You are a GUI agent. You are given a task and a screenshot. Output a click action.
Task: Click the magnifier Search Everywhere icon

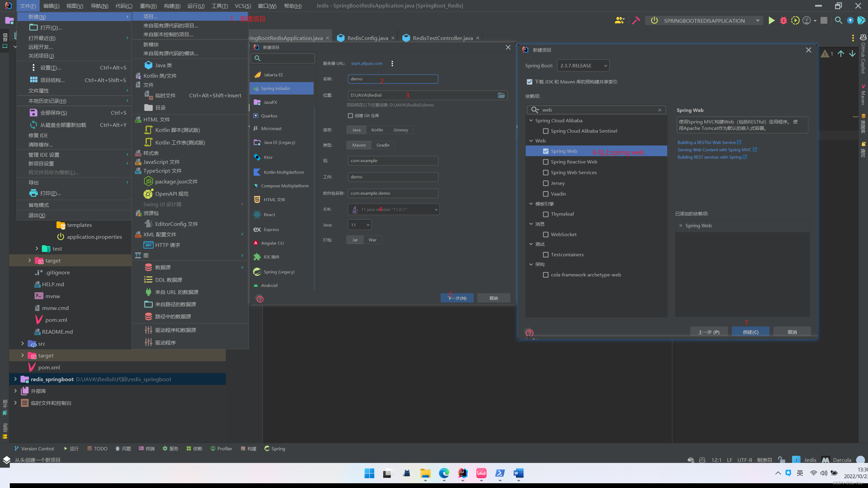pos(839,21)
